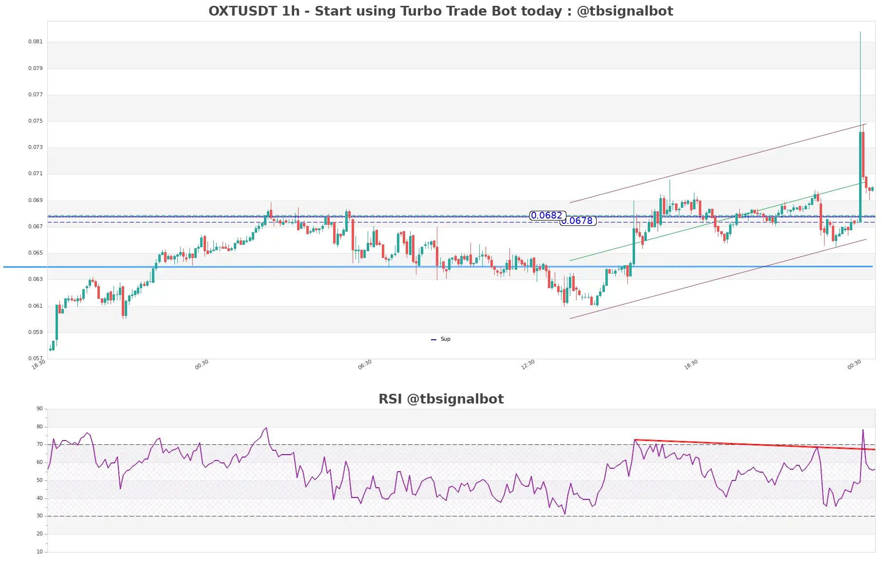Click the RSI 90 axis label
This screenshot has width=882, height=588.
pyautogui.click(x=40, y=409)
